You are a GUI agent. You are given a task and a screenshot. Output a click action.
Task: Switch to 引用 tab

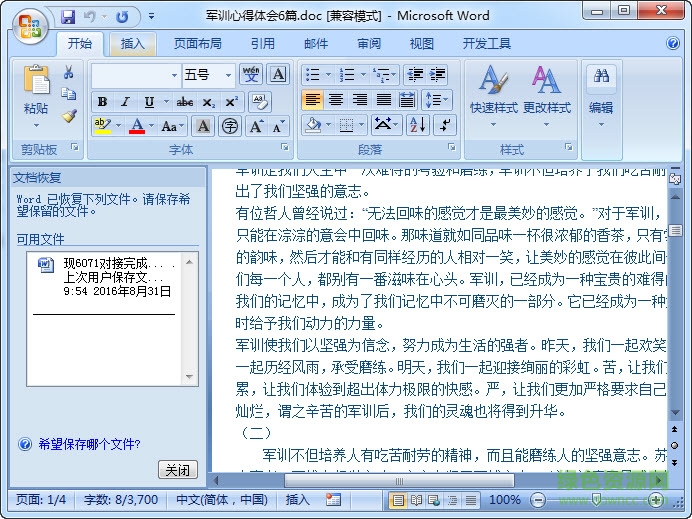263,44
